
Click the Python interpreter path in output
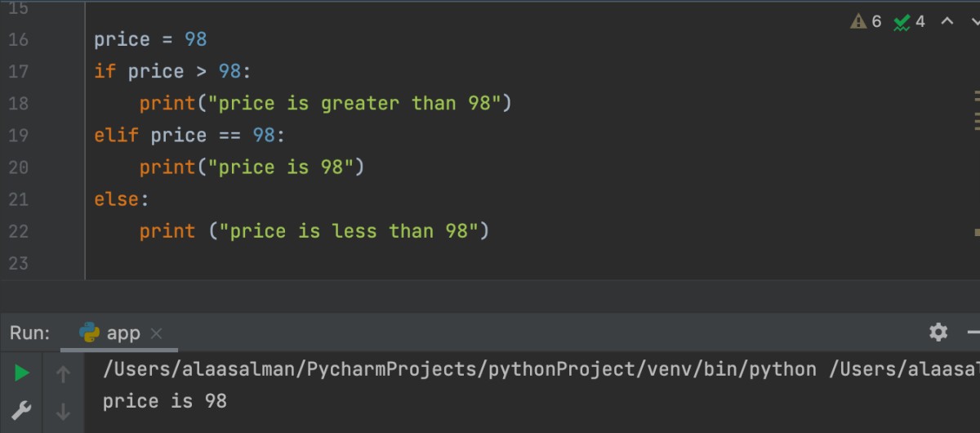coord(459,369)
